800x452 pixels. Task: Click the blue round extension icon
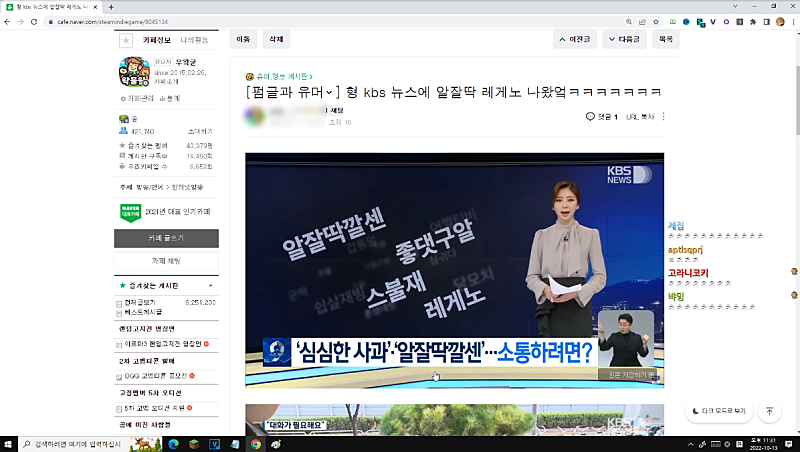pos(686,22)
